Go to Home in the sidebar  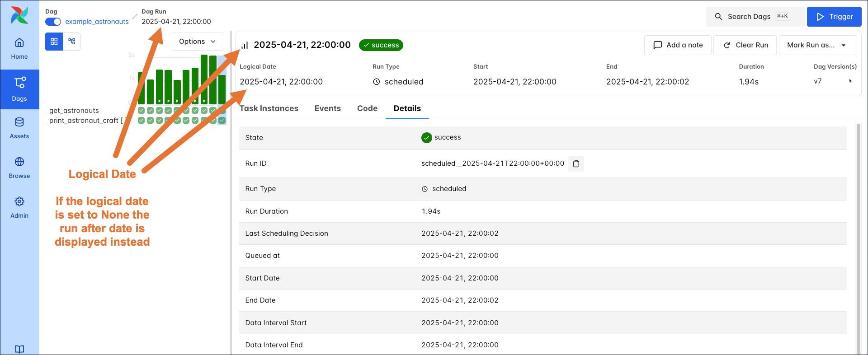click(19, 49)
